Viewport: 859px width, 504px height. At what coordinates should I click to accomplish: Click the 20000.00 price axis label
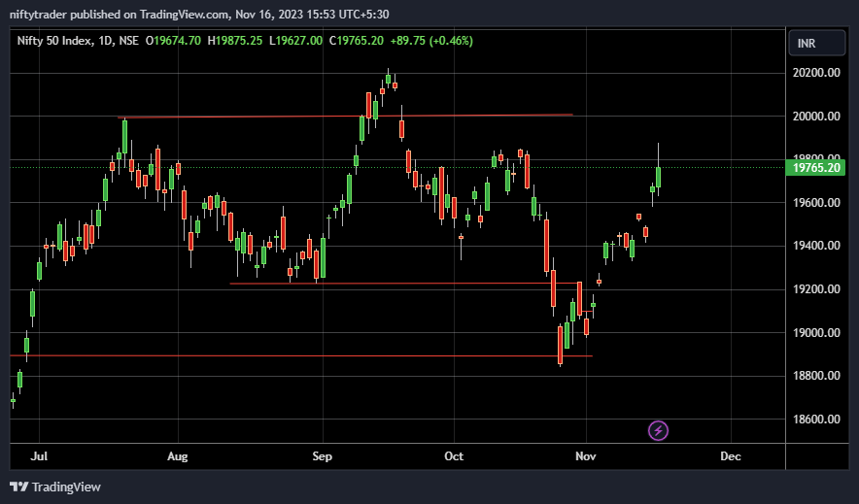[x=816, y=116]
